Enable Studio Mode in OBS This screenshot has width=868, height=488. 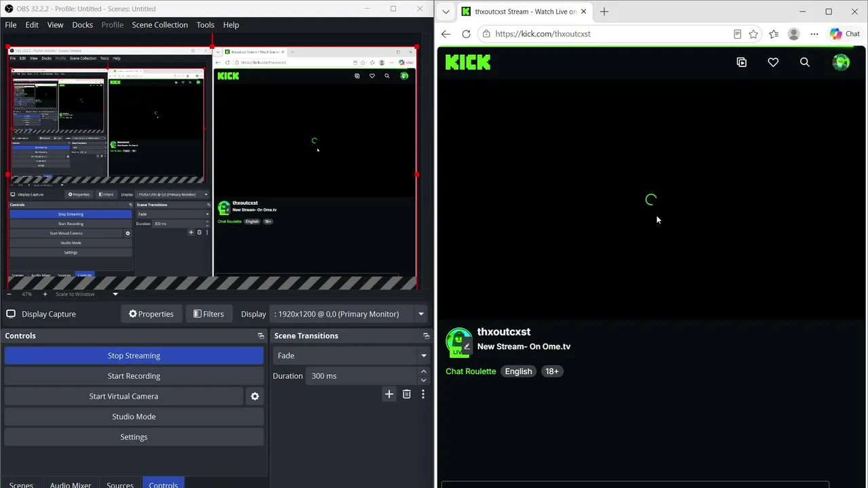[x=134, y=417]
